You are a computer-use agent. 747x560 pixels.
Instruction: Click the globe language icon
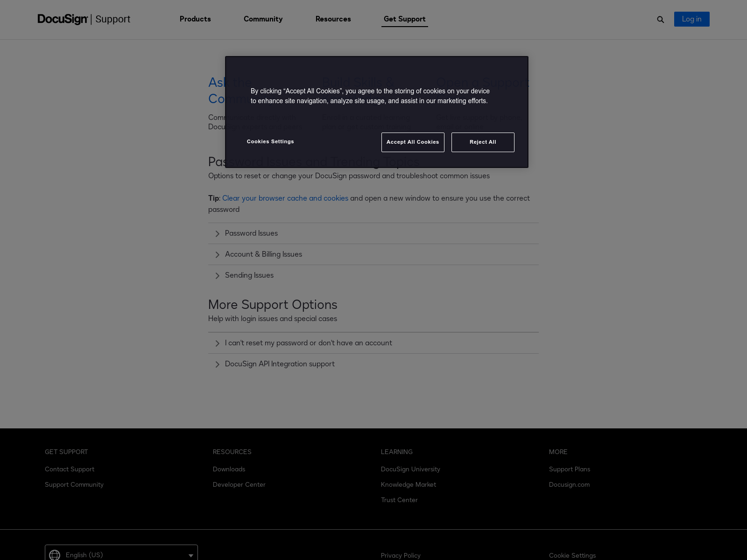click(x=55, y=555)
